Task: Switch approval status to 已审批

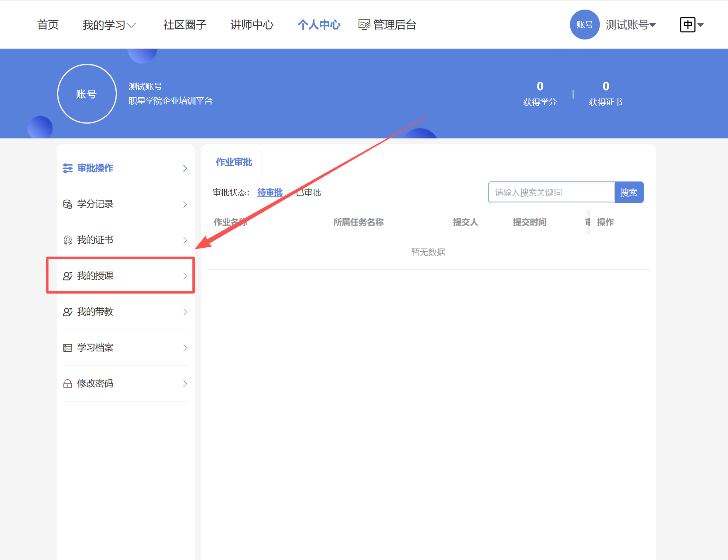Action: point(307,192)
